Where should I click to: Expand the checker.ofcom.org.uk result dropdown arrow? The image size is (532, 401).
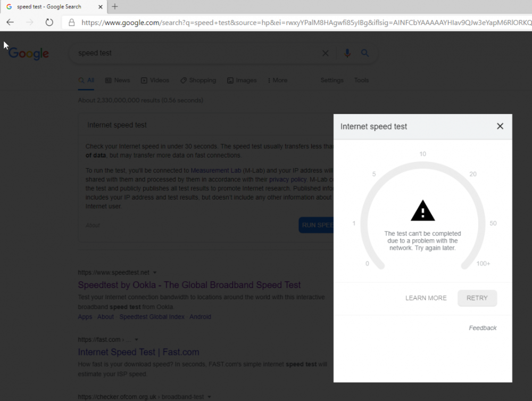[x=209, y=397]
